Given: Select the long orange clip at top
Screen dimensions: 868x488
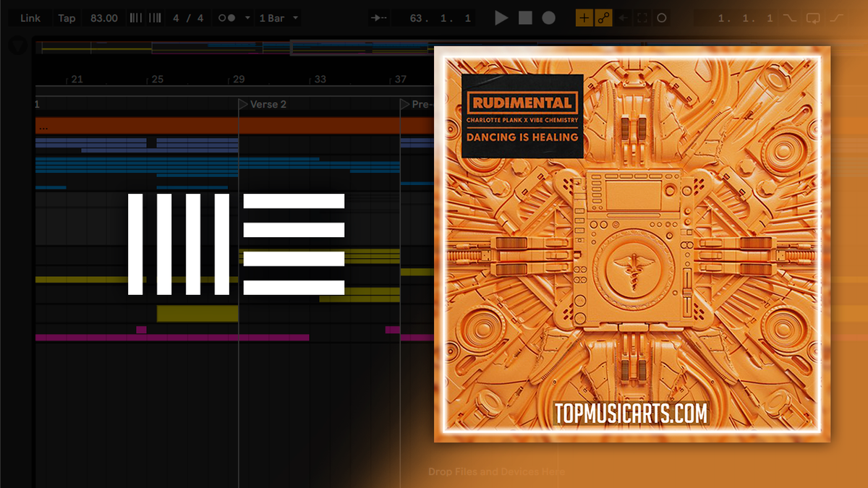Looking at the screenshot, I should coord(234,125).
